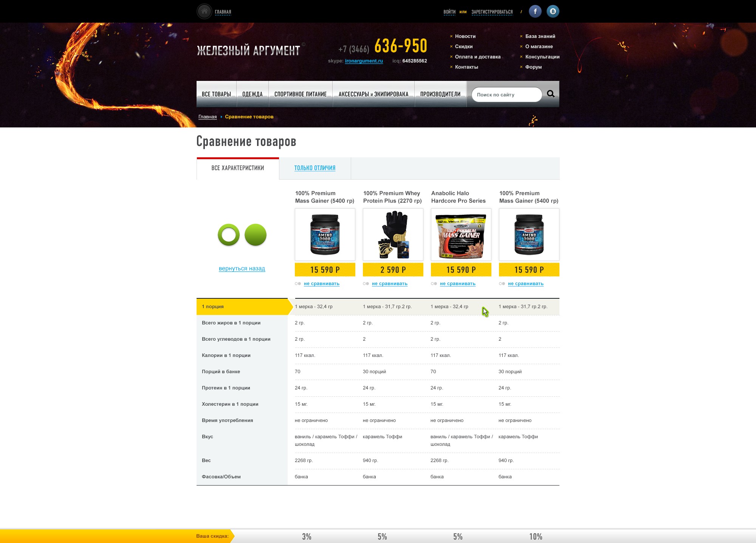756x543 pixels.
Task: Click the hollow green circle icon
Action: click(x=229, y=235)
